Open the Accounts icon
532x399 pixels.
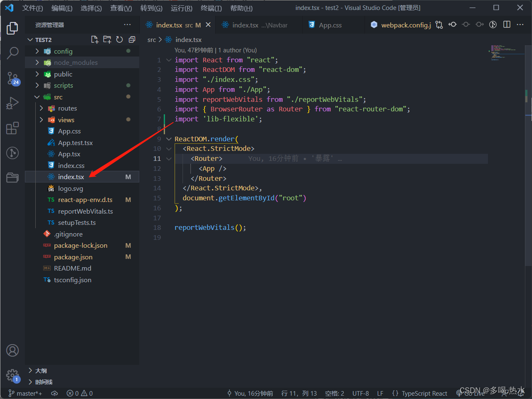point(12,350)
